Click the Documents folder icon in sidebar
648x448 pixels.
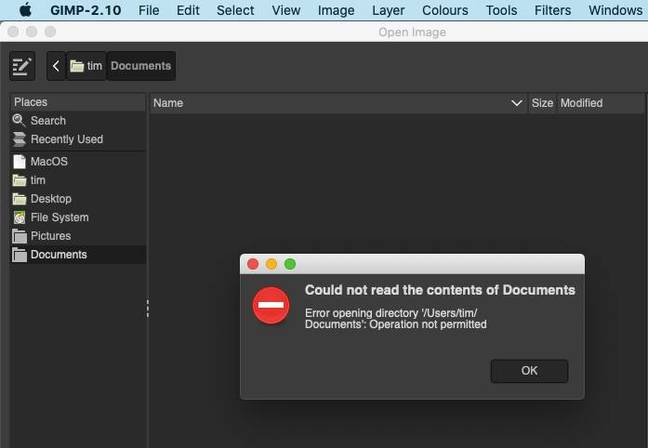19,255
